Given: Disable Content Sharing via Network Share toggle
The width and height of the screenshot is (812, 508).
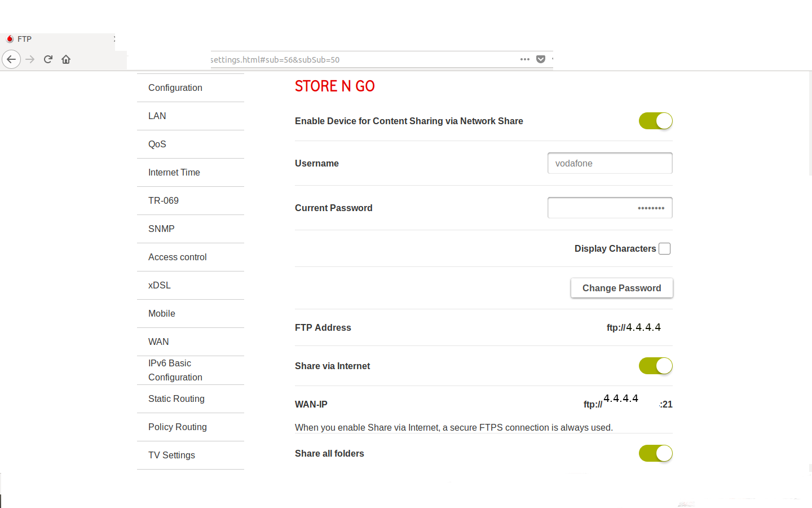Looking at the screenshot, I should click(655, 121).
